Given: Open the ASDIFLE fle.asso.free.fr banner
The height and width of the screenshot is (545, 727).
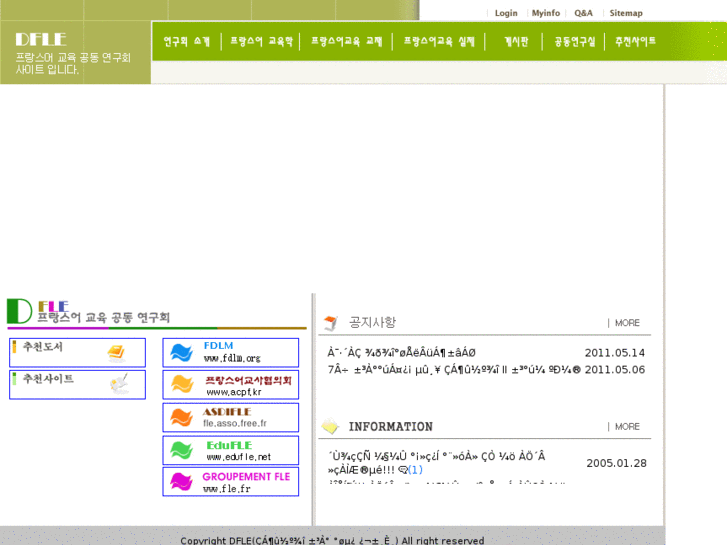Looking at the screenshot, I should click(230, 417).
